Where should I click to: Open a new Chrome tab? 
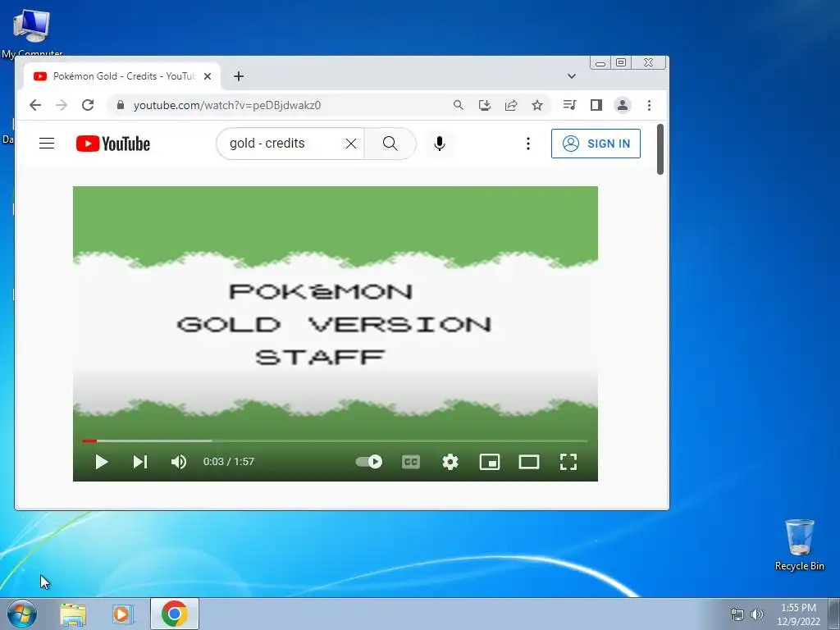[x=239, y=76]
